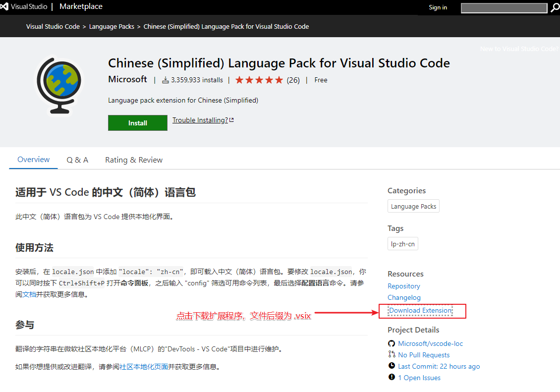Screen dimensions: 560x392
Task: Click Sign in
Action: pos(438,7)
